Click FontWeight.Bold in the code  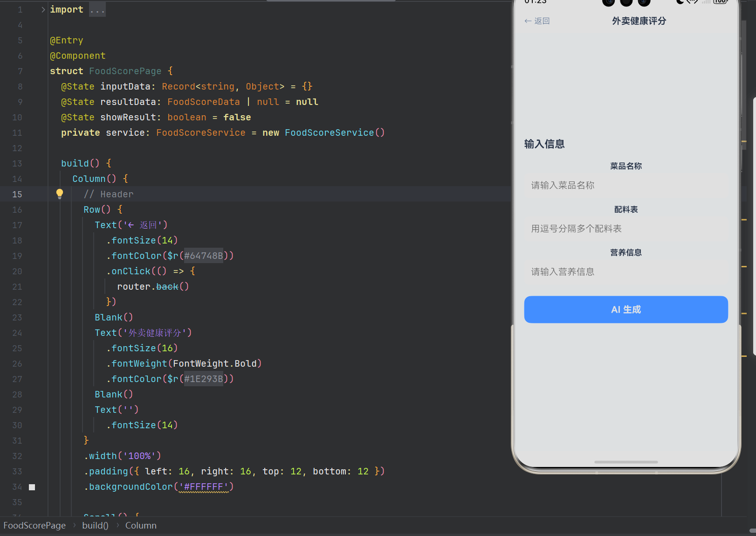click(215, 363)
